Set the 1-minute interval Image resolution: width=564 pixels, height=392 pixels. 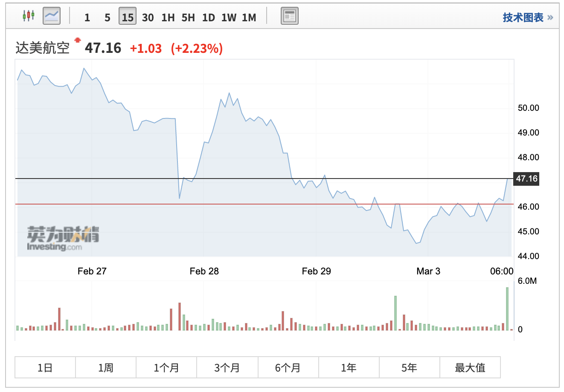point(87,17)
